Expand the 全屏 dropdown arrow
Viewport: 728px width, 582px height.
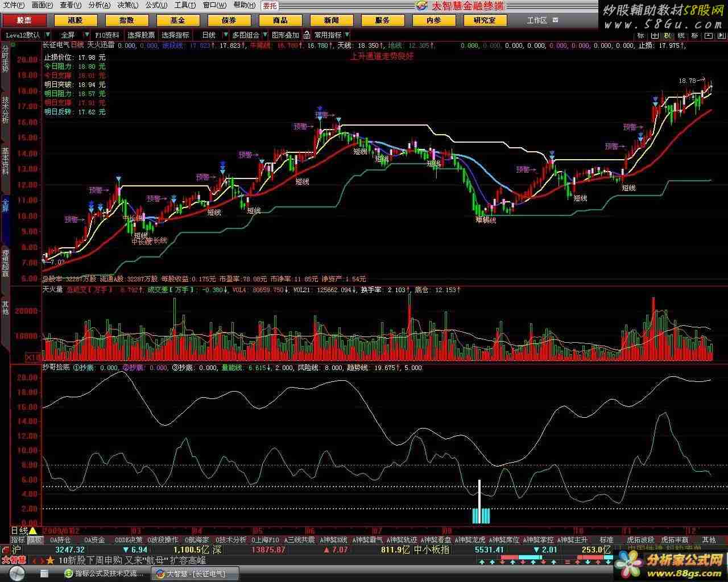point(87,35)
